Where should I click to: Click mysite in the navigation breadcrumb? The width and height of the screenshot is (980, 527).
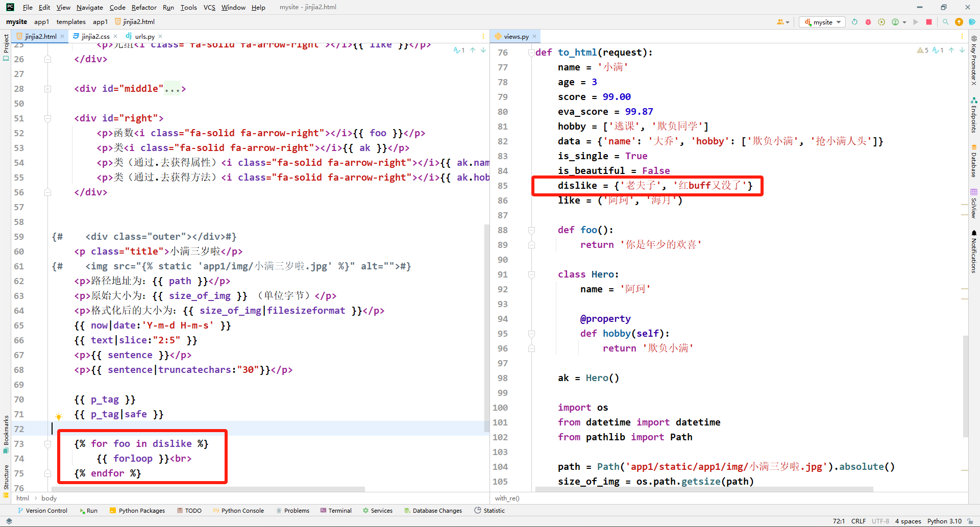(x=16, y=21)
